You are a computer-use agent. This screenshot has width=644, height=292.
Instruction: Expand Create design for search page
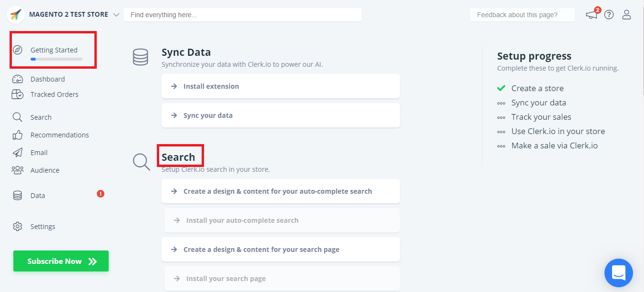click(280, 250)
